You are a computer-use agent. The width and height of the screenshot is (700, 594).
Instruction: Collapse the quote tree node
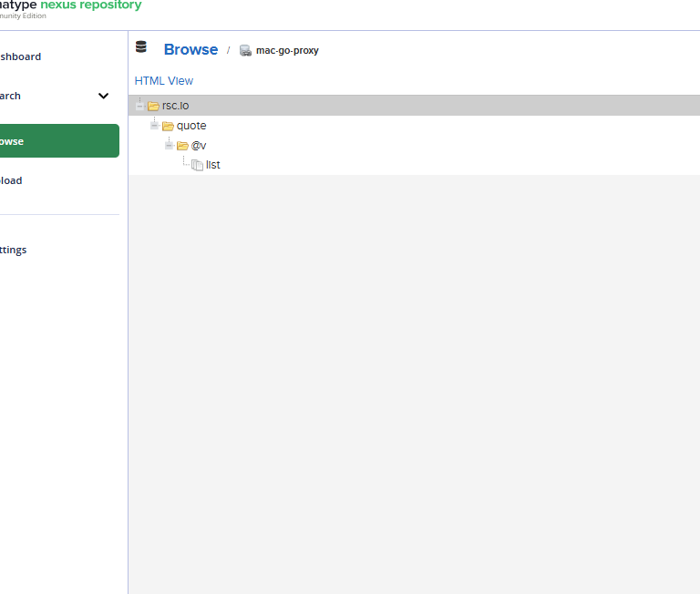pyautogui.click(x=154, y=126)
